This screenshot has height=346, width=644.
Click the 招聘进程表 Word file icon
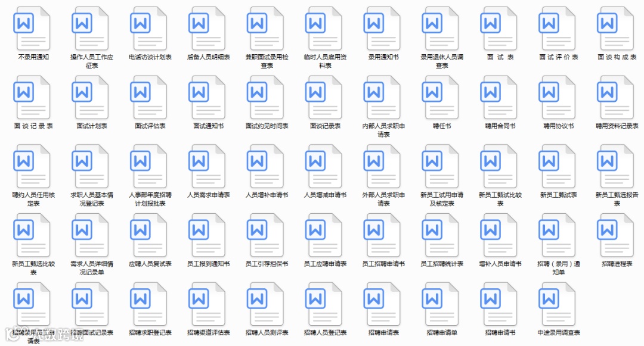[616, 236]
